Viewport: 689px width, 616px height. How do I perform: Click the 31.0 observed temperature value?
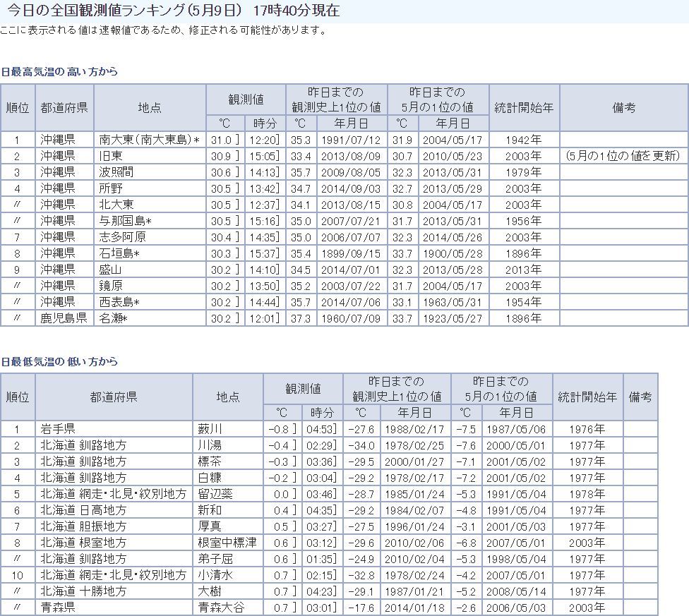click(x=221, y=140)
